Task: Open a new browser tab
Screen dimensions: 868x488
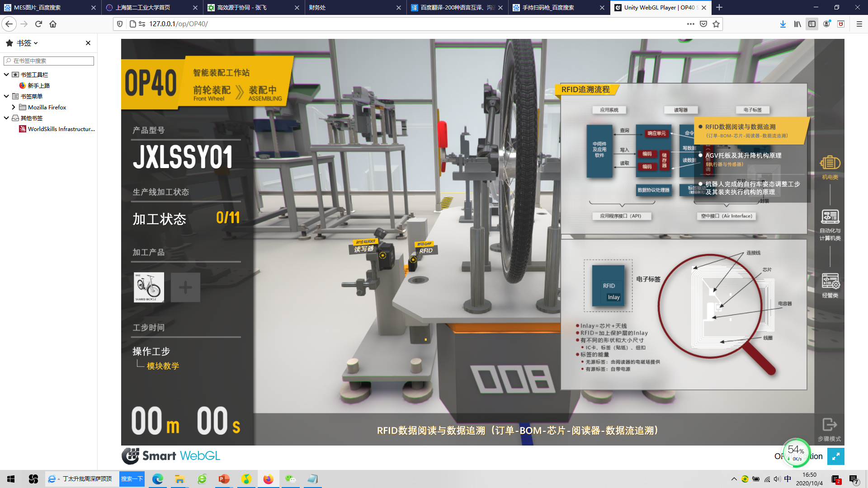Action: pyautogui.click(x=719, y=7)
